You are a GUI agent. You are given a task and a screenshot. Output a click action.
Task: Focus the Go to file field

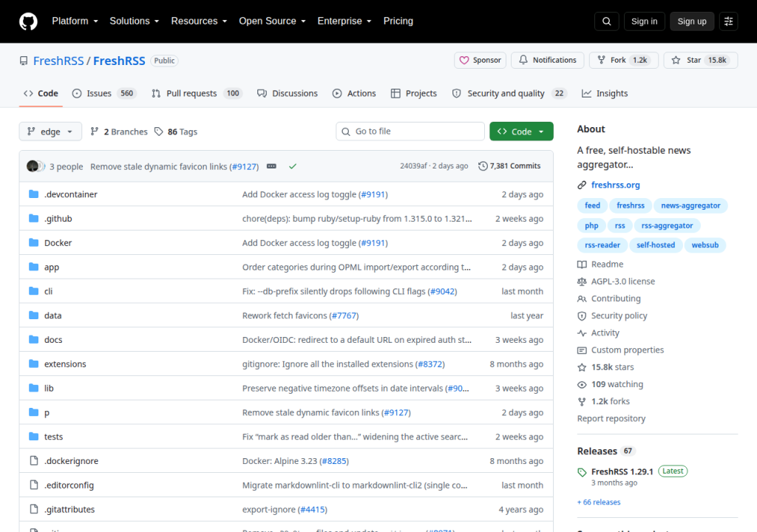tap(410, 132)
